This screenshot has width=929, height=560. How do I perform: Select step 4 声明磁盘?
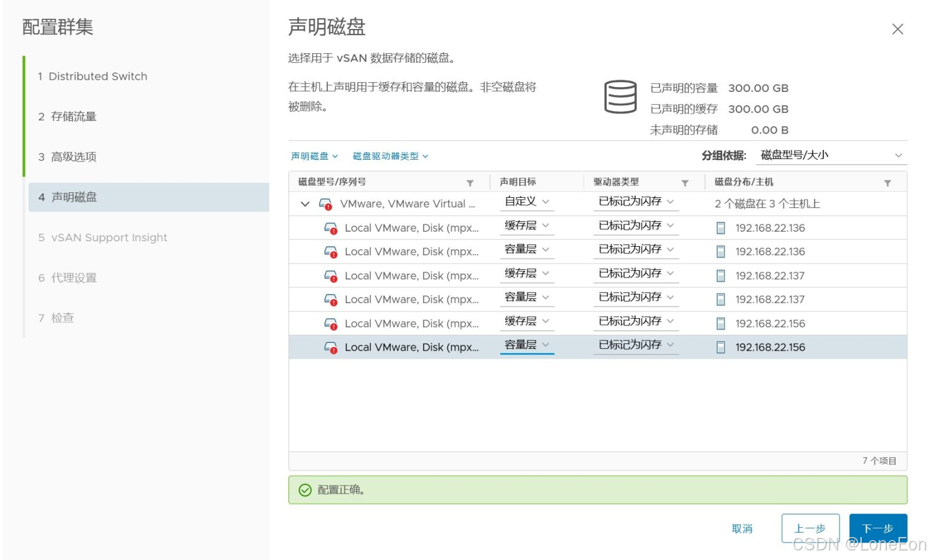(x=149, y=197)
